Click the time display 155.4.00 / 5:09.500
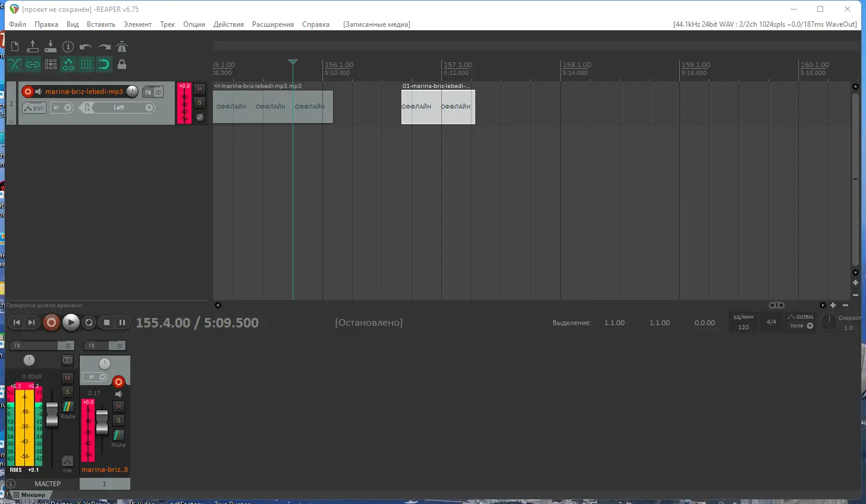This screenshot has width=866, height=504. tap(197, 323)
